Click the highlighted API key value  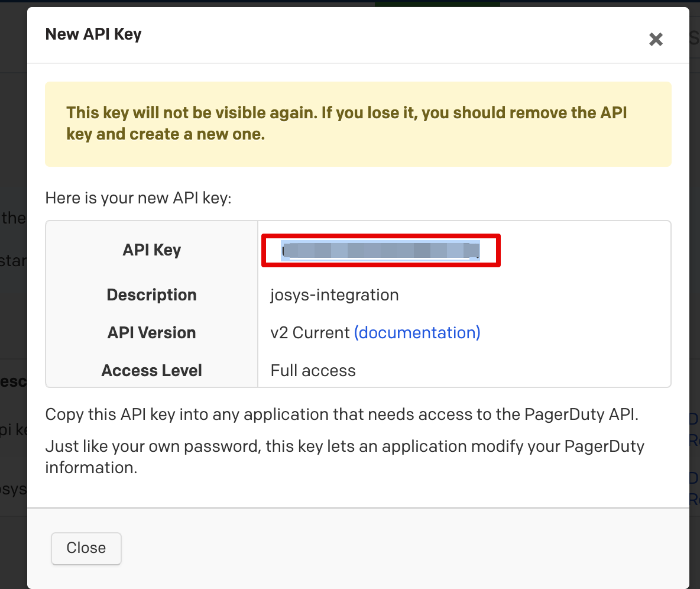pos(381,251)
